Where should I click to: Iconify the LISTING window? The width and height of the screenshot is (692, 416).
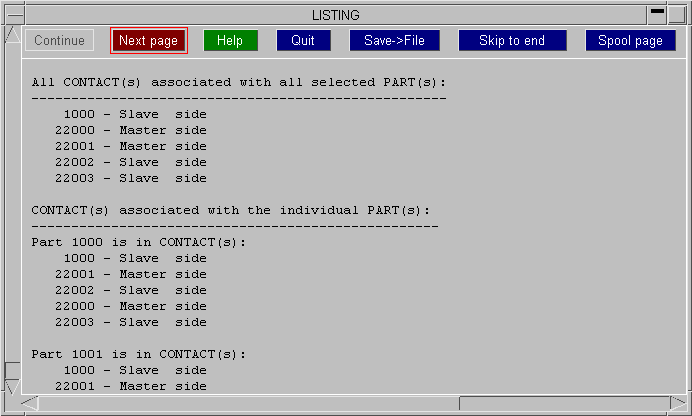(657, 15)
